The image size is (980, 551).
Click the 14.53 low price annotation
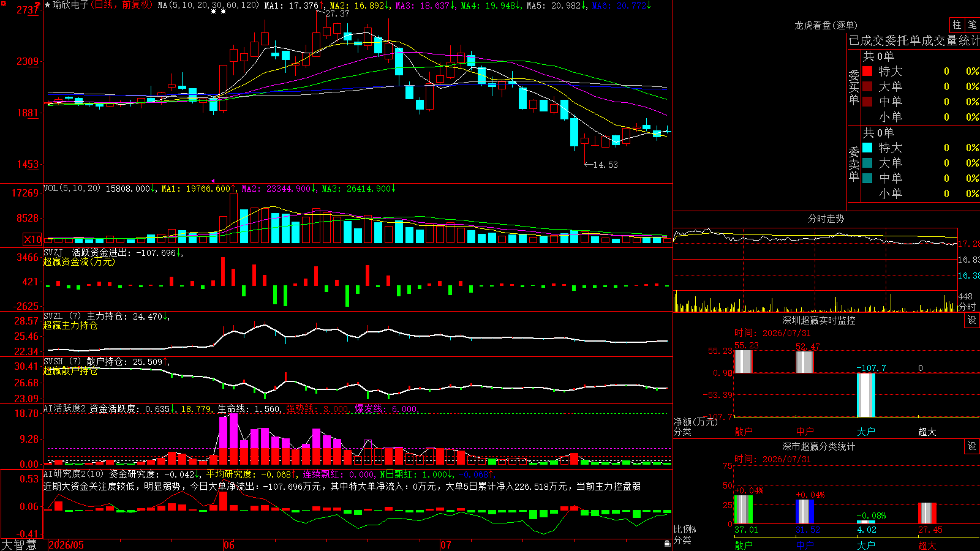tap(606, 165)
